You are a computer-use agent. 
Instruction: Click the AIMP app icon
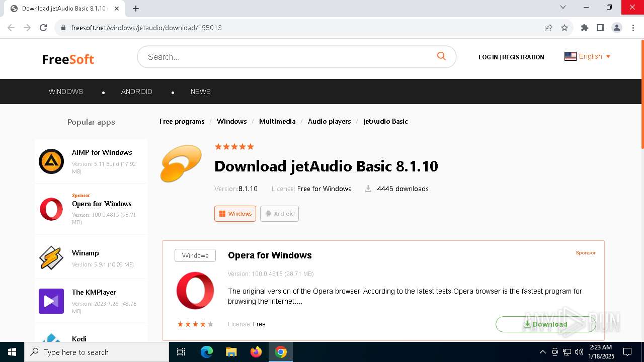[x=51, y=161]
